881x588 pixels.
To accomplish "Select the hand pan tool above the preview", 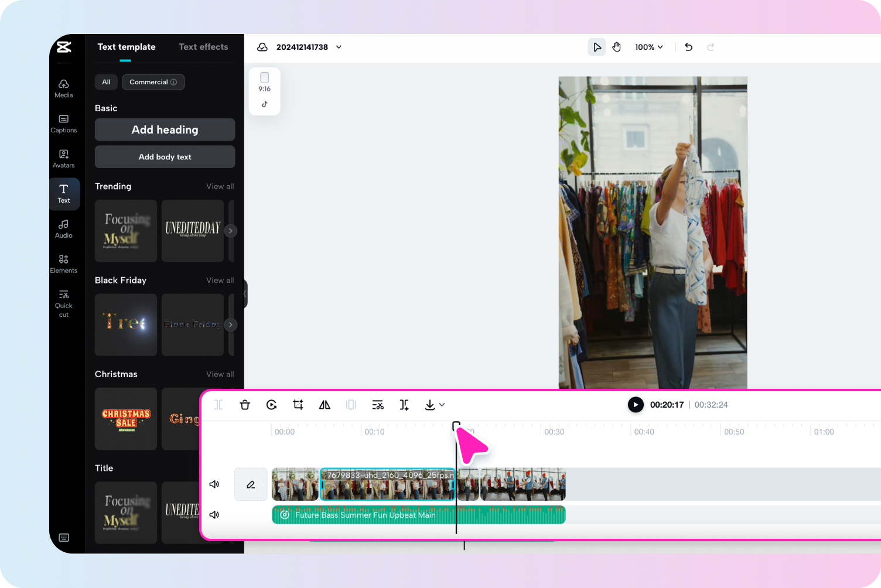I will pos(617,47).
